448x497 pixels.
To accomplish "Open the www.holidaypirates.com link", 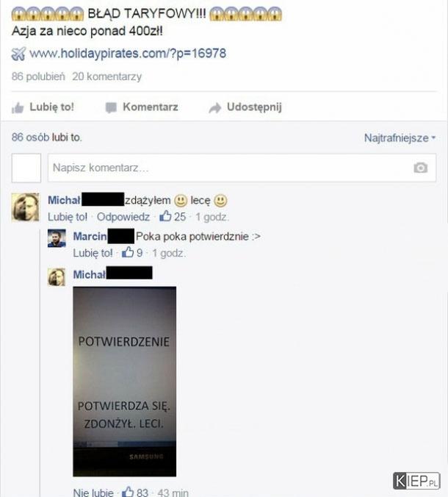I will tap(128, 53).
